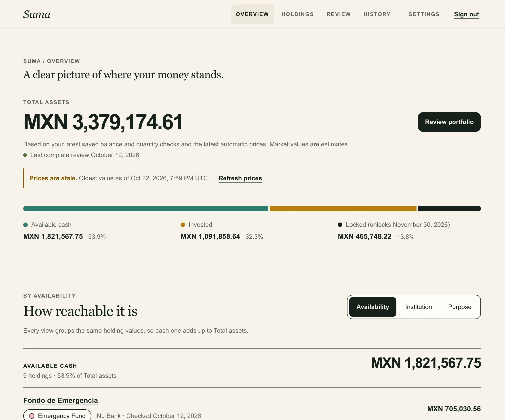Click the Review portfolio button

(449, 122)
